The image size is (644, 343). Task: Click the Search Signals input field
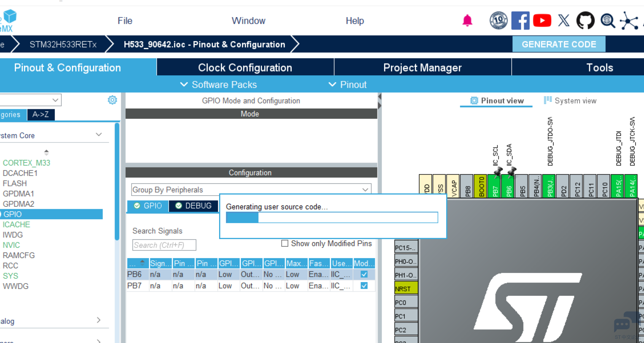tap(164, 245)
